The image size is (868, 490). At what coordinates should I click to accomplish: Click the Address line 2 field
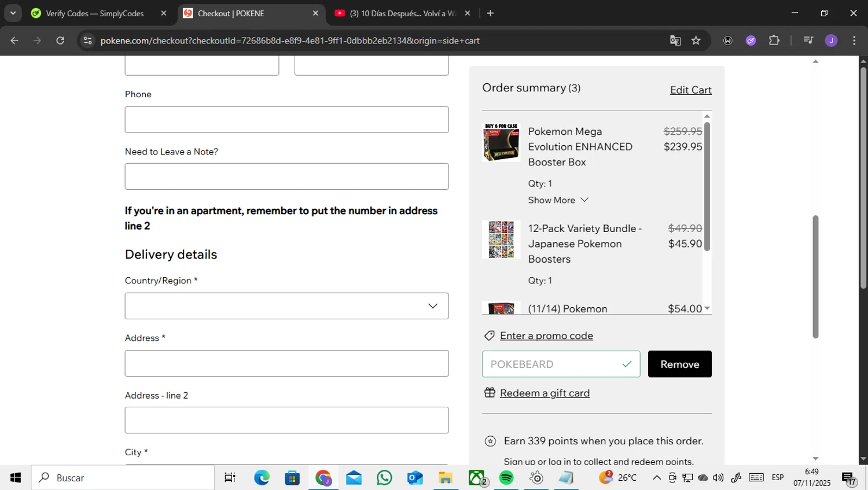[x=286, y=420]
